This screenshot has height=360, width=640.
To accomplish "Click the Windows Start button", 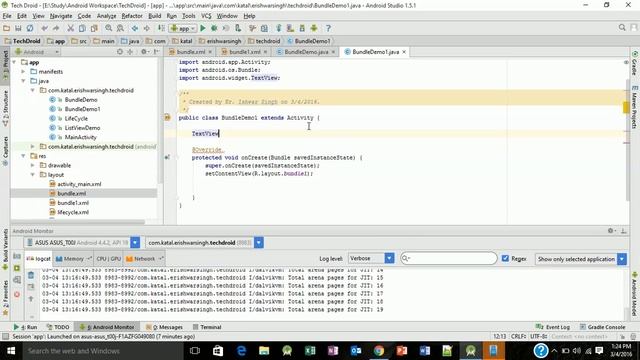I will tap(11, 351).
